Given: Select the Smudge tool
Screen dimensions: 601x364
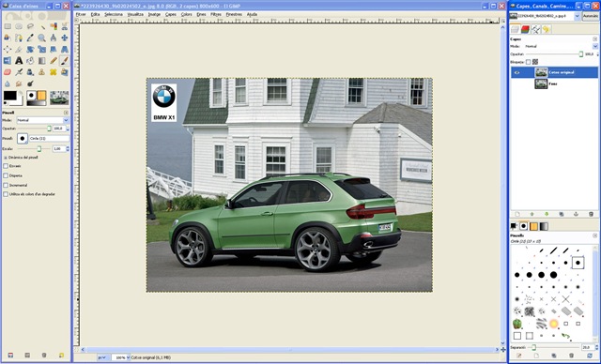Looking at the screenshot, I should [19, 83].
